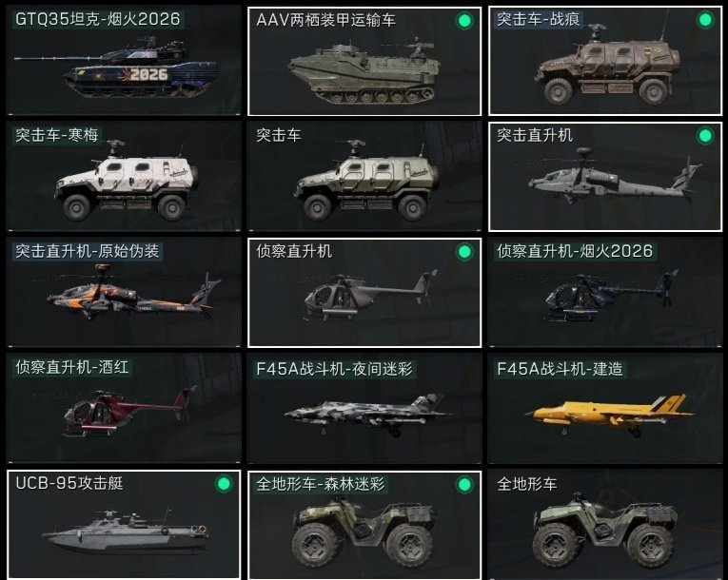Click the green equipped dot on UCB-95攻击艇

(224, 483)
